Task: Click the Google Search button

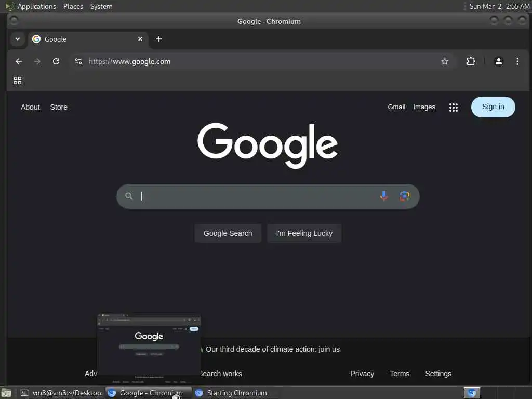Action: (228, 233)
